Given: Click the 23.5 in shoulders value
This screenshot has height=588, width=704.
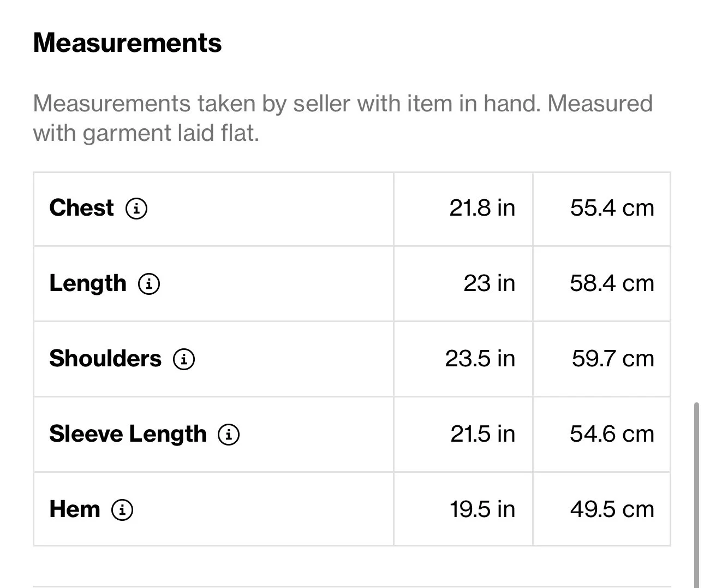Looking at the screenshot, I should 480,359.
